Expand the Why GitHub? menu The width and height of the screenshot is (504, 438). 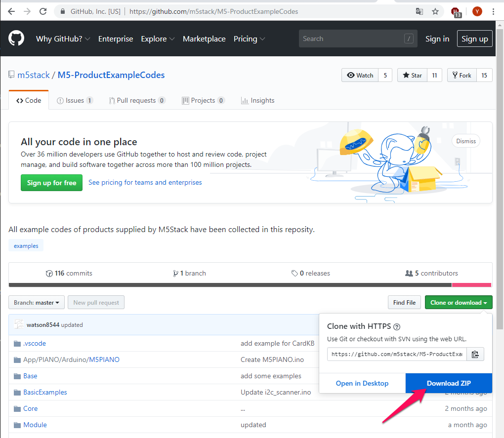[x=63, y=39]
